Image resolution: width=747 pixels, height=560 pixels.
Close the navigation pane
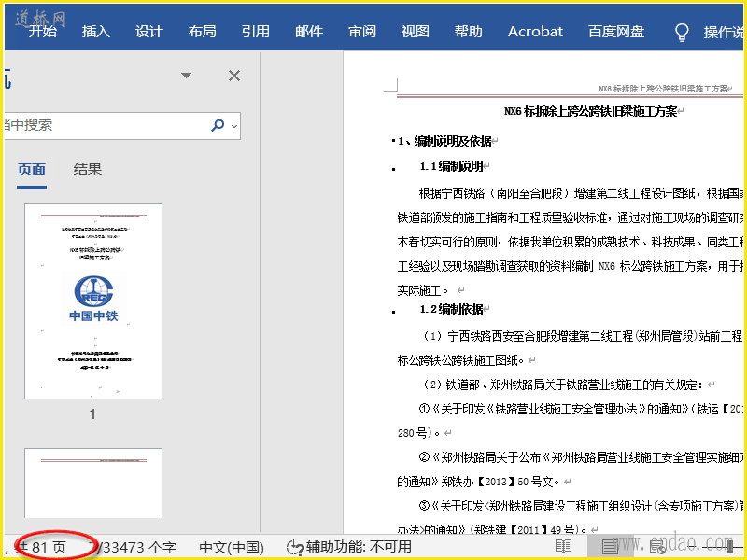tap(234, 76)
